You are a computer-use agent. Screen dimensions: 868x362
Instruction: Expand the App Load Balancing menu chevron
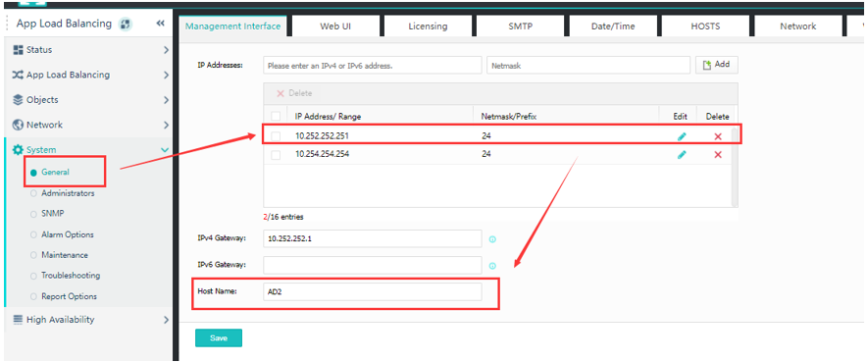tap(166, 75)
